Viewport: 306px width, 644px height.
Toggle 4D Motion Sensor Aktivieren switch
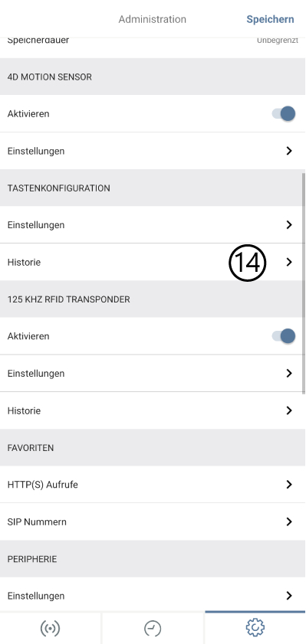point(284,114)
